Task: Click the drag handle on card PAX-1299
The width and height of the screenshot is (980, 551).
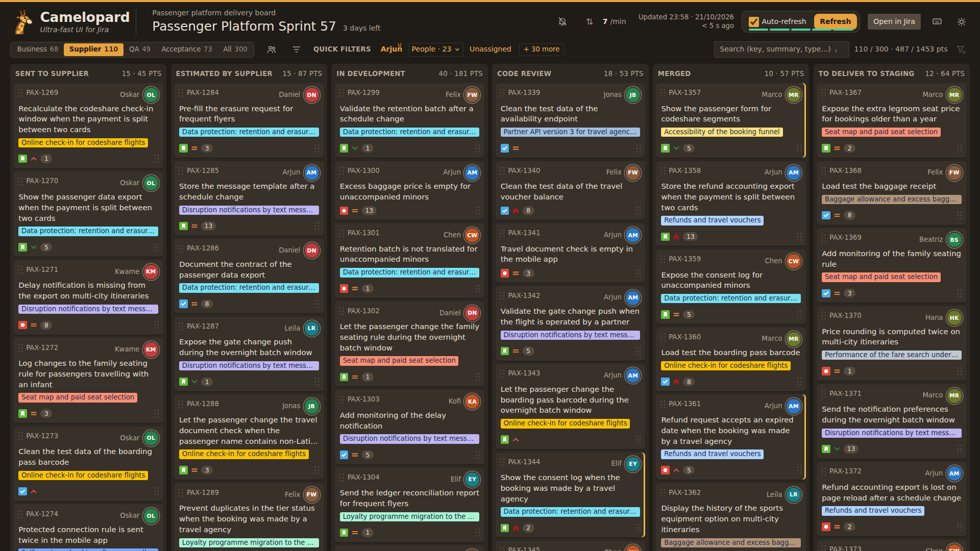Action: pos(341,92)
